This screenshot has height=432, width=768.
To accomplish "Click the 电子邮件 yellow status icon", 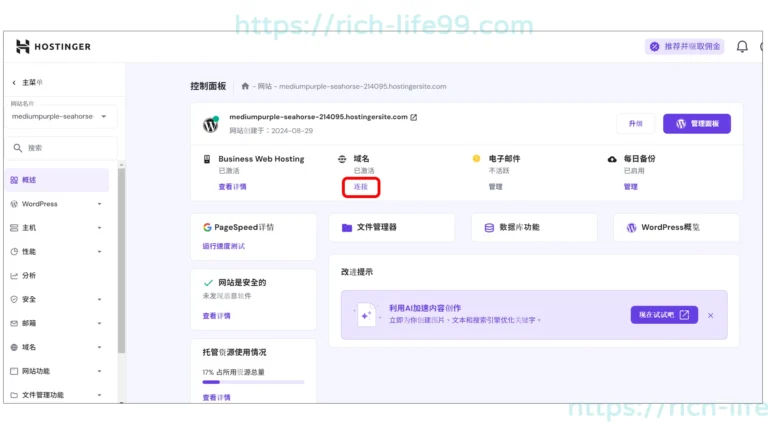I will tap(476, 159).
